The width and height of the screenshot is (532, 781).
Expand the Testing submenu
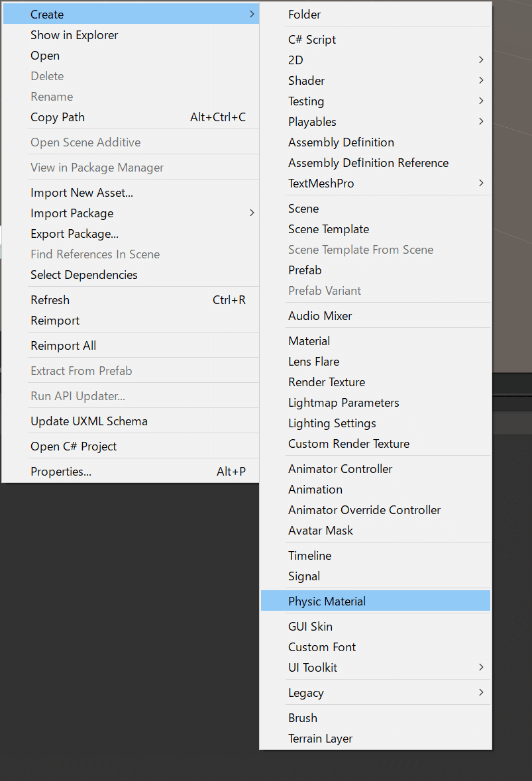(x=376, y=101)
